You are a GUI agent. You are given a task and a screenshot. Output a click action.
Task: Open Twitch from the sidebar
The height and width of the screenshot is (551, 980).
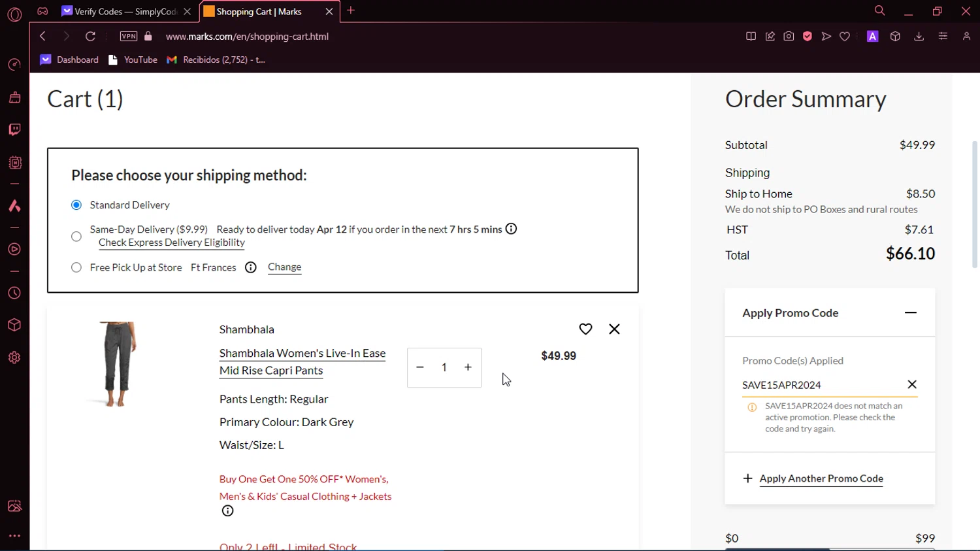(14, 129)
